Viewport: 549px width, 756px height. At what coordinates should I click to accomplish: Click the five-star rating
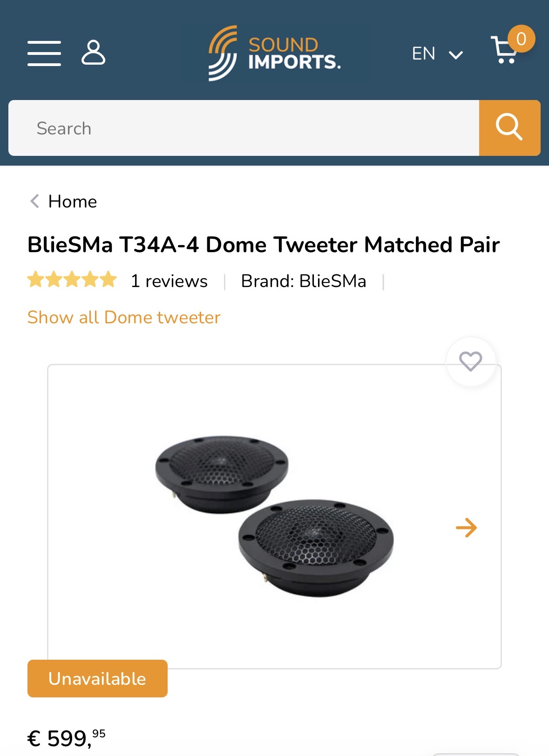click(72, 280)
